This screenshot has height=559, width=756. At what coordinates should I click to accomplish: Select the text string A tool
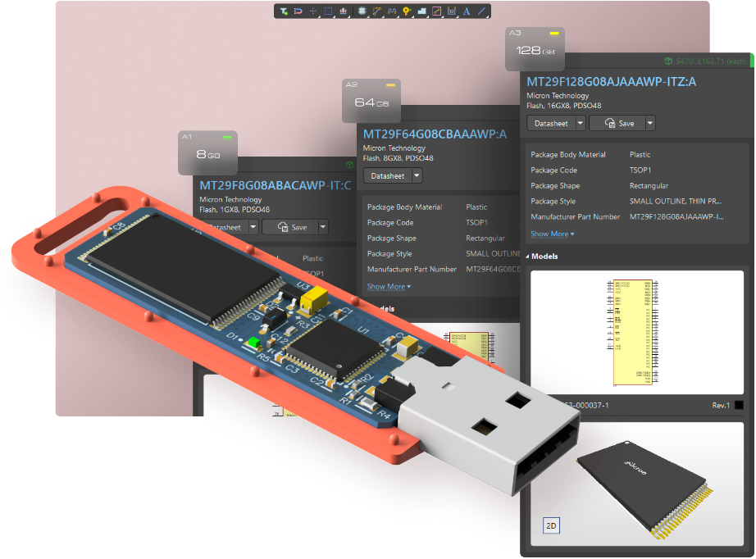pos(467,11)
